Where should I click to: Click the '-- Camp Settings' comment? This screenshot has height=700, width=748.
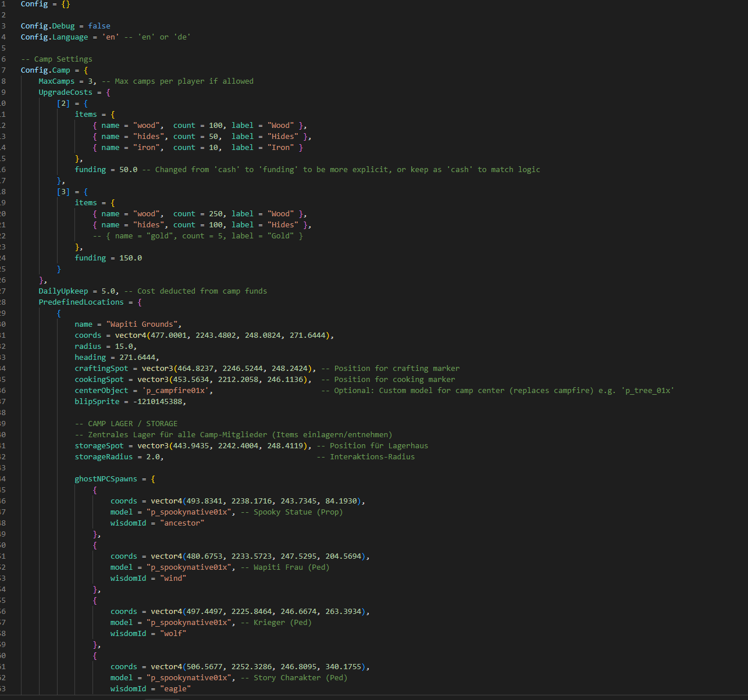[x=56, y=59]
